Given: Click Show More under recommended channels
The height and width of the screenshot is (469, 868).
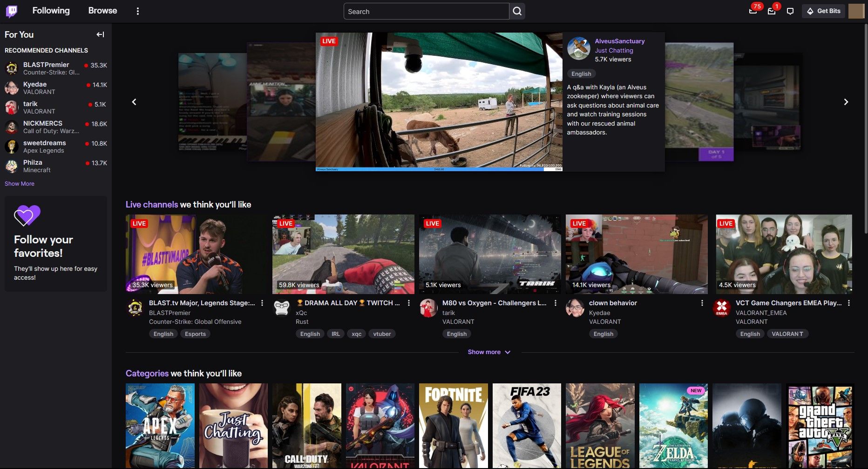Looking at the screenshot, I should pyautogui.click(x=20, y=184).
